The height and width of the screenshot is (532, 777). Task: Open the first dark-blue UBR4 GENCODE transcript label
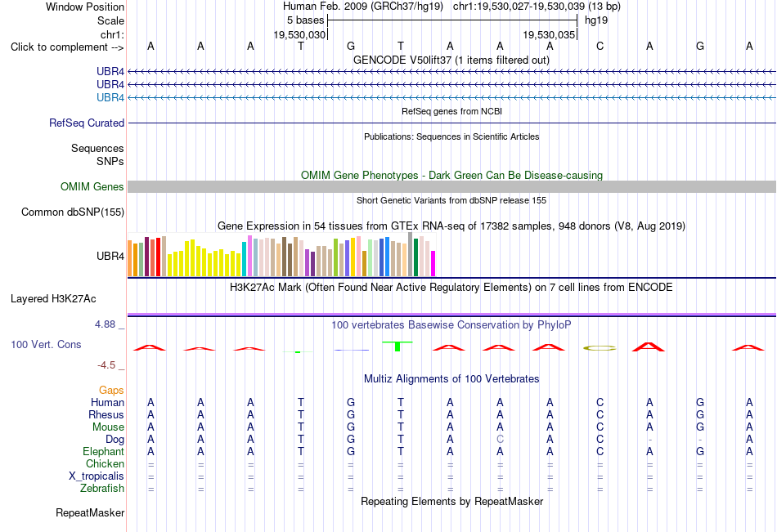(110, 71)
